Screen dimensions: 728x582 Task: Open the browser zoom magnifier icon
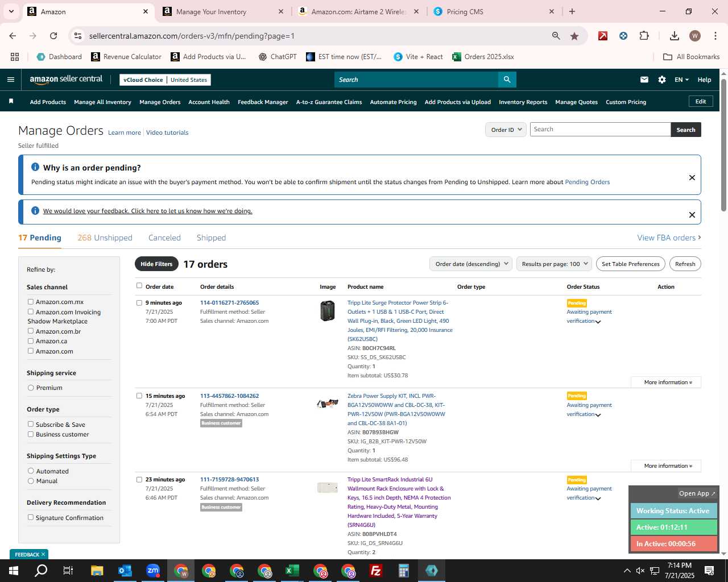coord(556,36)
